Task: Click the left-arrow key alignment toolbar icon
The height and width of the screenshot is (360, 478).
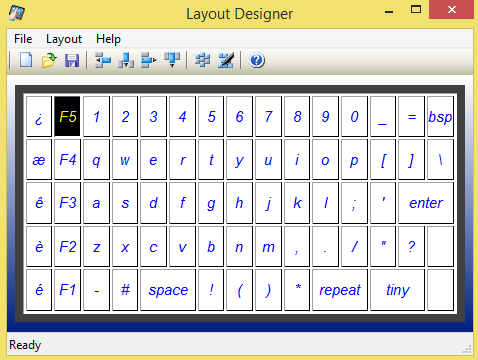Action: pos(103,60)
